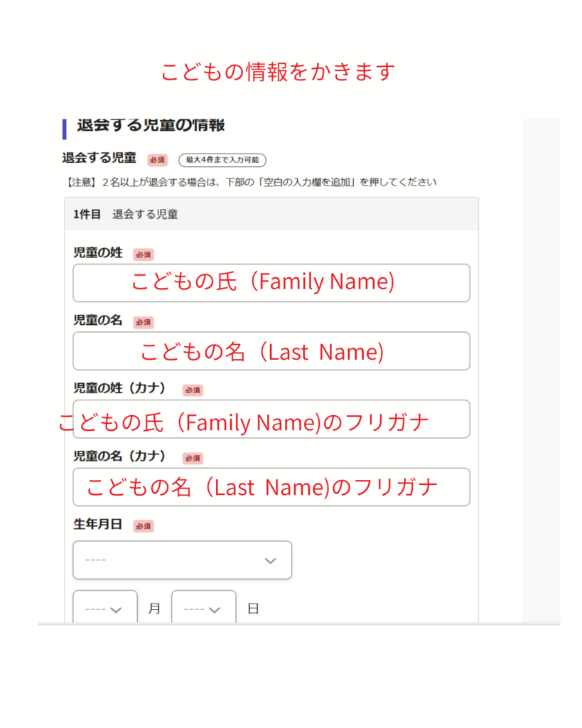Click the 日 label in birth date row

(253, 609)
